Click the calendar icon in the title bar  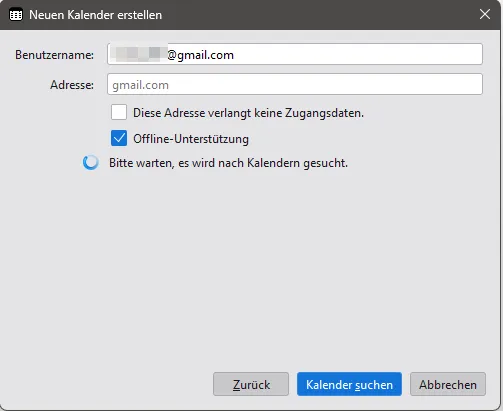point(16,15)
